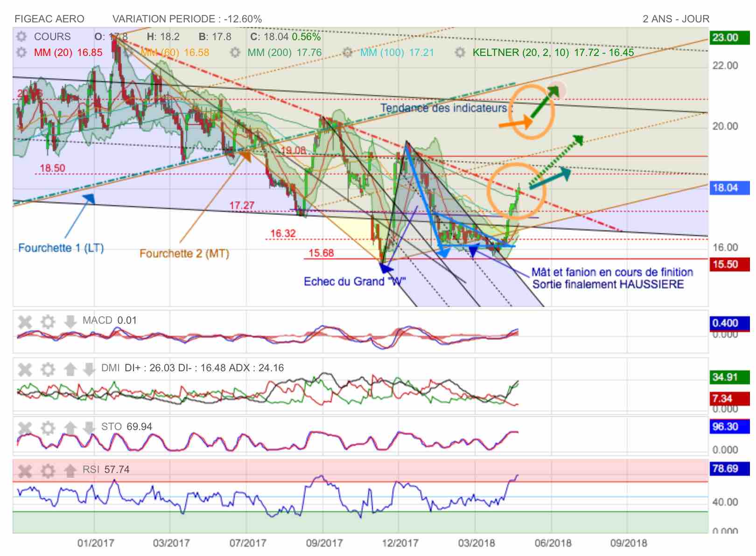
Task: Open settings gear for MM (100)
Action: pos(348,52)
